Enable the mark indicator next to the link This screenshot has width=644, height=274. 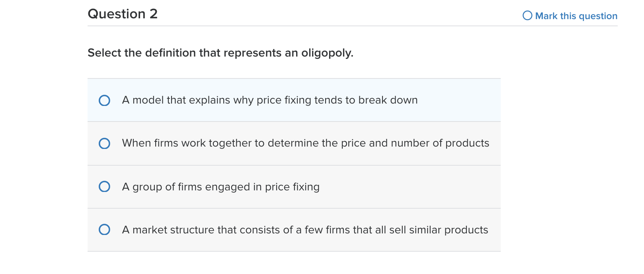(527, 16)
